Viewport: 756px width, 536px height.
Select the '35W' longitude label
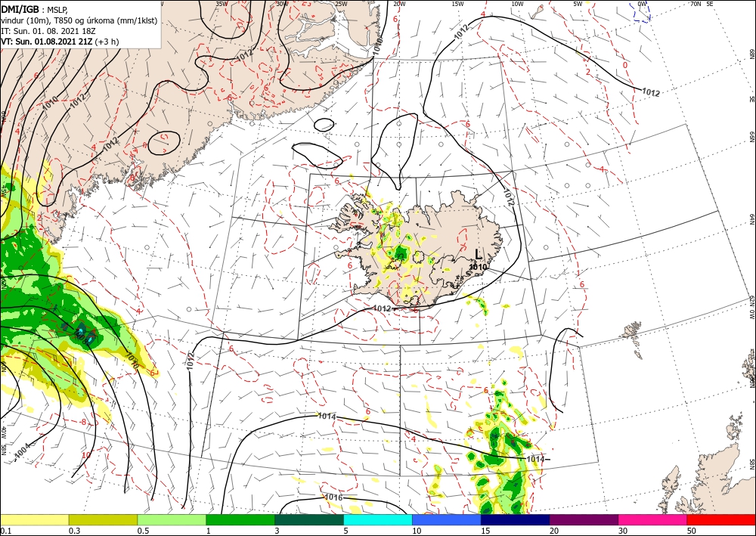(x=222, y=4)
